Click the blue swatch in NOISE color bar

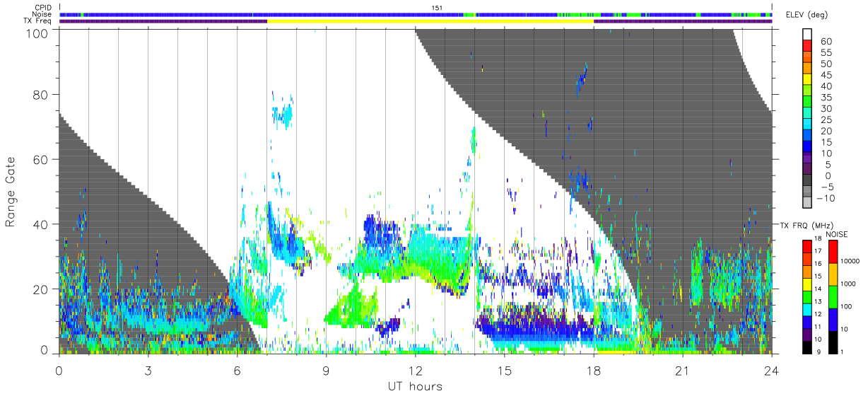point(832,319)
